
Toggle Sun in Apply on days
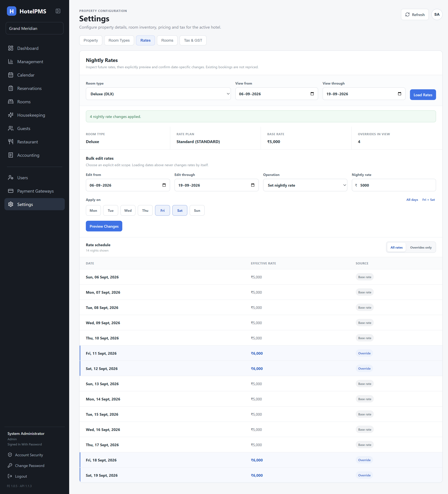(197, 211)
